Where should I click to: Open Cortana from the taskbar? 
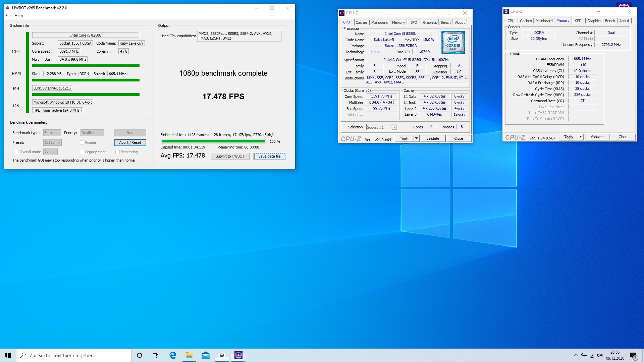click(140, 355)
